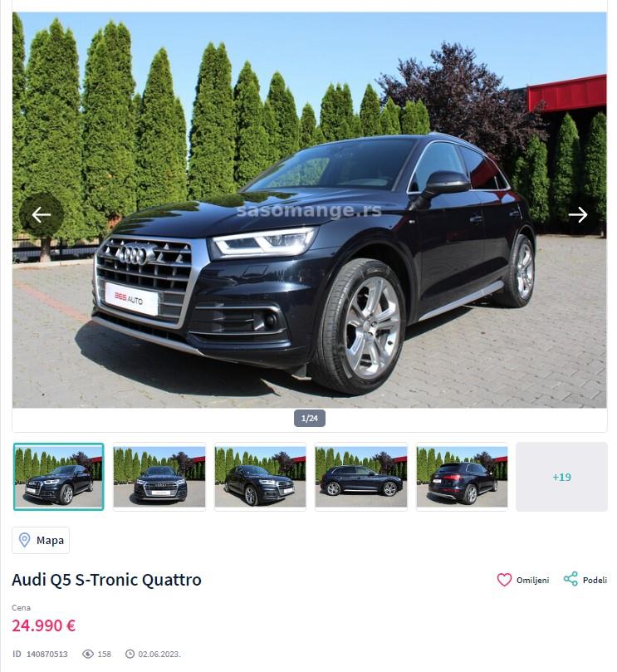Expand remaining photos via +19 tile
Viewport: 617px width, 672px height.
click(561, 477)
